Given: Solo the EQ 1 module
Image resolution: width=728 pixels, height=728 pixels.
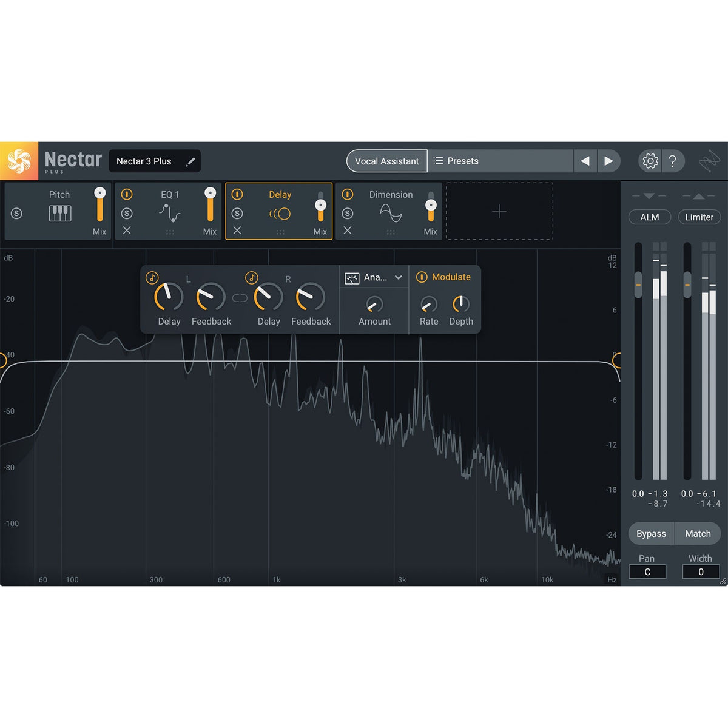Looking at the screenshot, I should click(x=127, y=214).
